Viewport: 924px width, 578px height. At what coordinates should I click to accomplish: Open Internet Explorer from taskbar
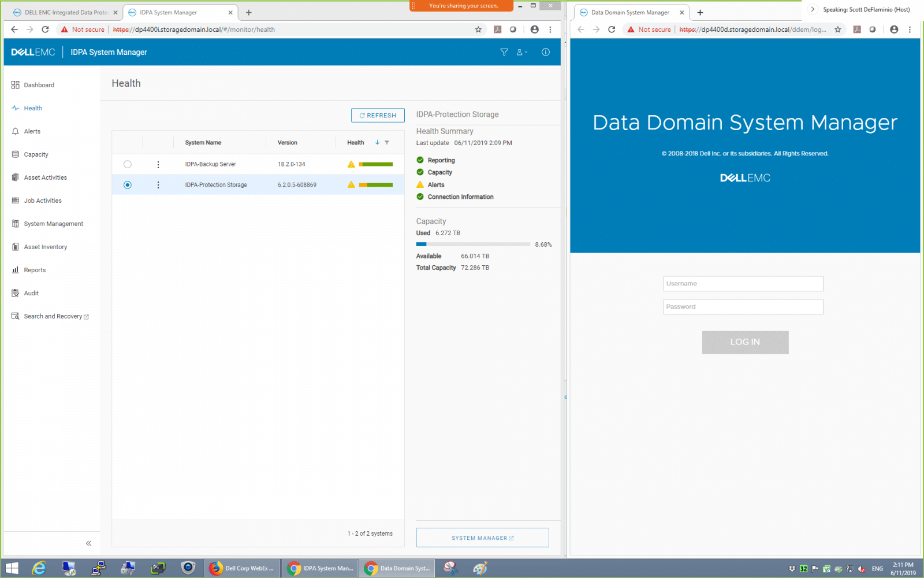tap(39, 569)
